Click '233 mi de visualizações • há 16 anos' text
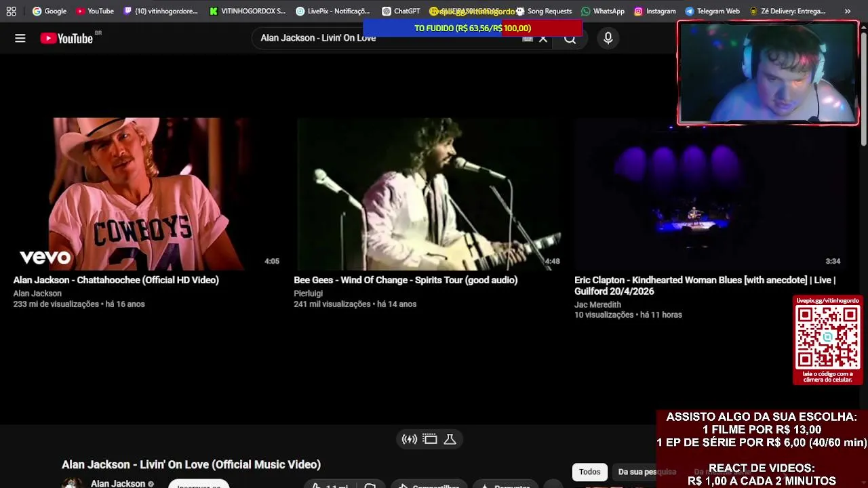 [x=79, y=304]
